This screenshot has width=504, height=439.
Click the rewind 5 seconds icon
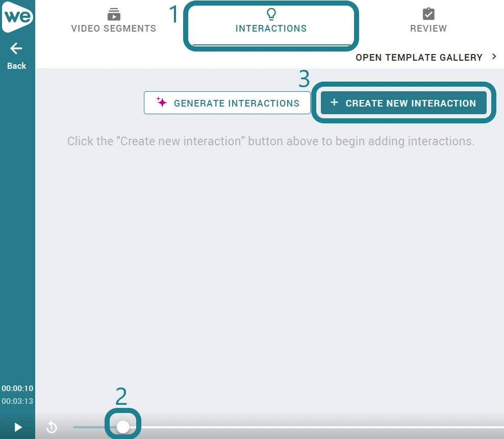(52, 427)
